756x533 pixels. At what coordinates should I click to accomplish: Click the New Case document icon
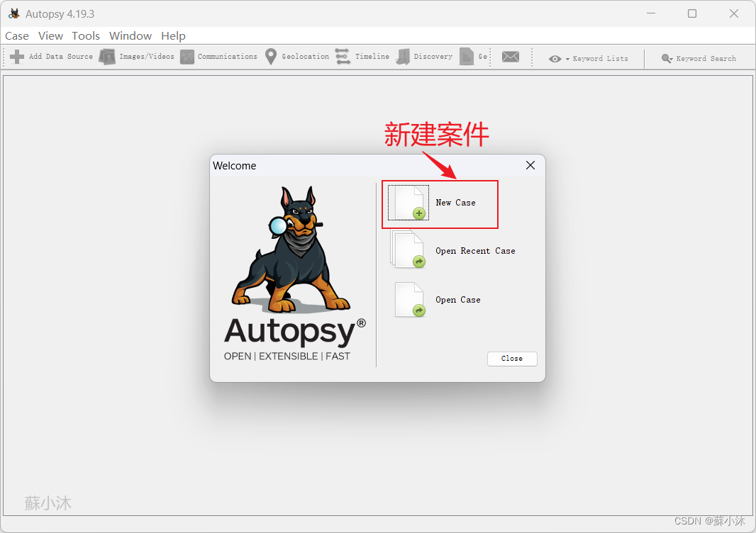pyautogui.click(x=408, y=203)
